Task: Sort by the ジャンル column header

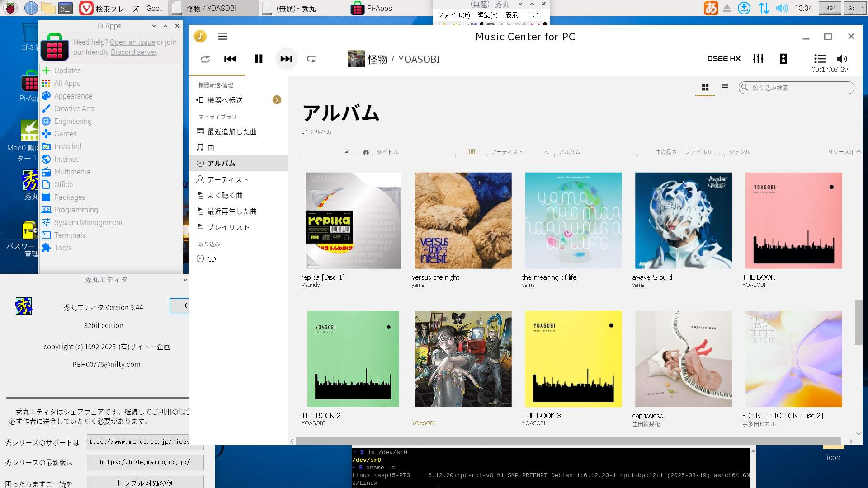Action: point(739,152)
